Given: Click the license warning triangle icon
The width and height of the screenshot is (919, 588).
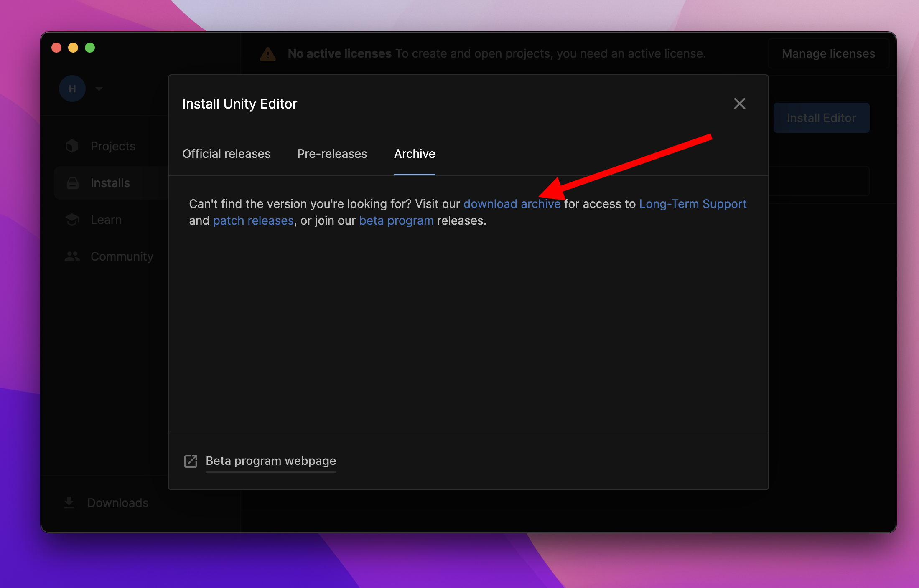Looking at the screenshot, I should click(268, 54).
